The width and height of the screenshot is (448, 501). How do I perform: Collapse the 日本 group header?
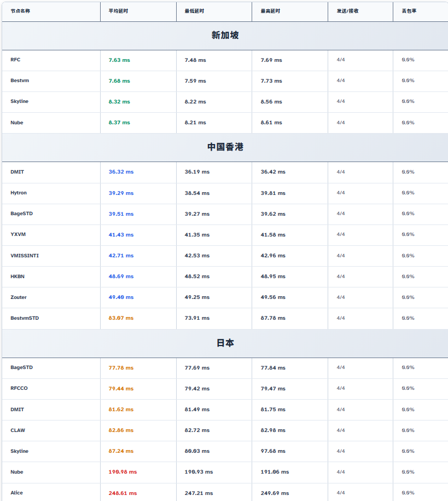coord(225,343)
